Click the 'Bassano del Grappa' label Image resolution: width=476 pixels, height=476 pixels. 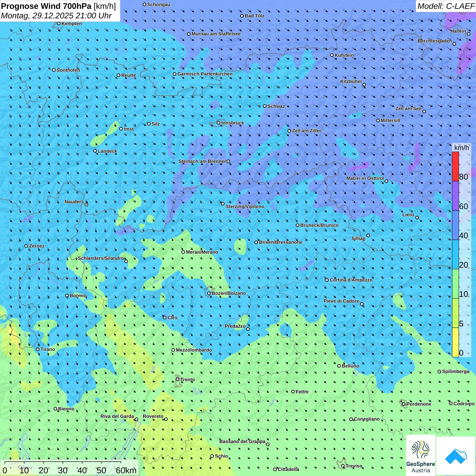pyautogui.click(x=242, y=441)
